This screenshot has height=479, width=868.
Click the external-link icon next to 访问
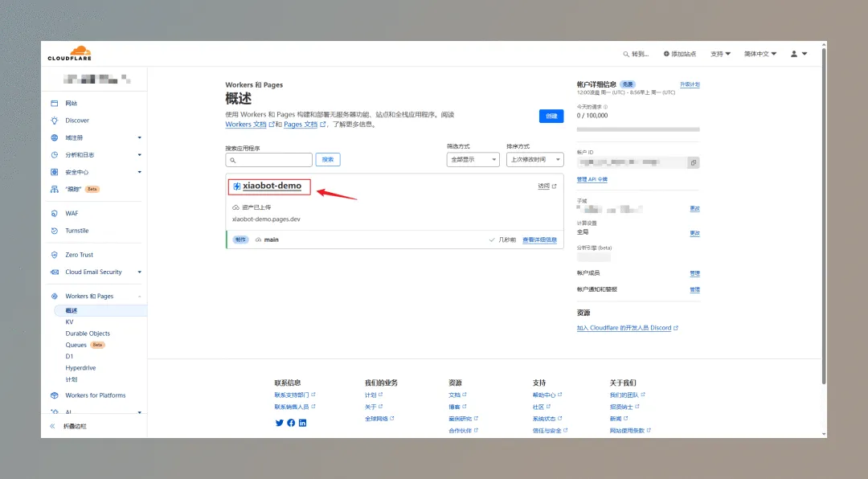pos(554,186)
